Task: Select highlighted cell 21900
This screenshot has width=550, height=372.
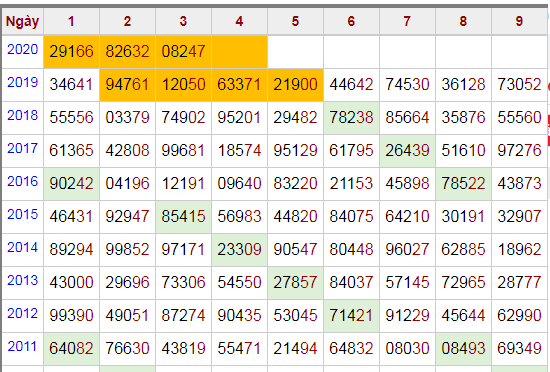Action: (x=295, y=84)
